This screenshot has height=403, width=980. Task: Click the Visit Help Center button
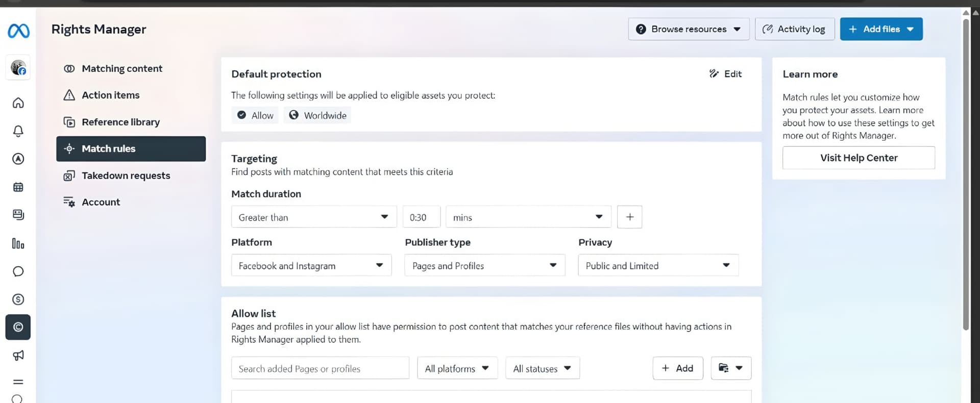[x=859, y=158]
